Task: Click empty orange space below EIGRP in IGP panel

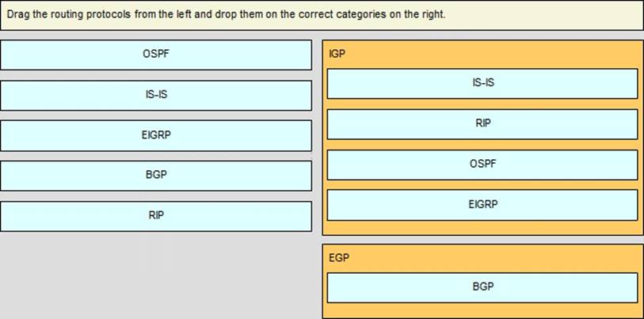Action: (x=482, y=227)
